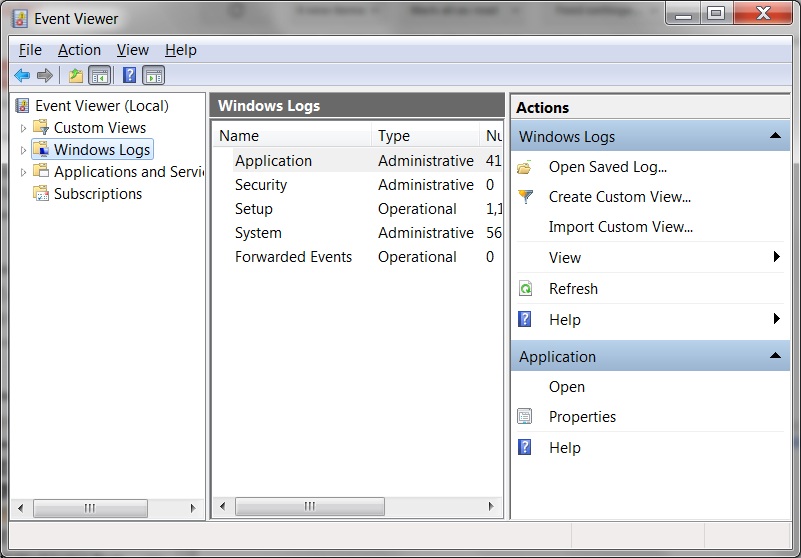Click the Event Viewer (Local) root icon
Screen dimensions: 801x558
(x=22, y=106)
